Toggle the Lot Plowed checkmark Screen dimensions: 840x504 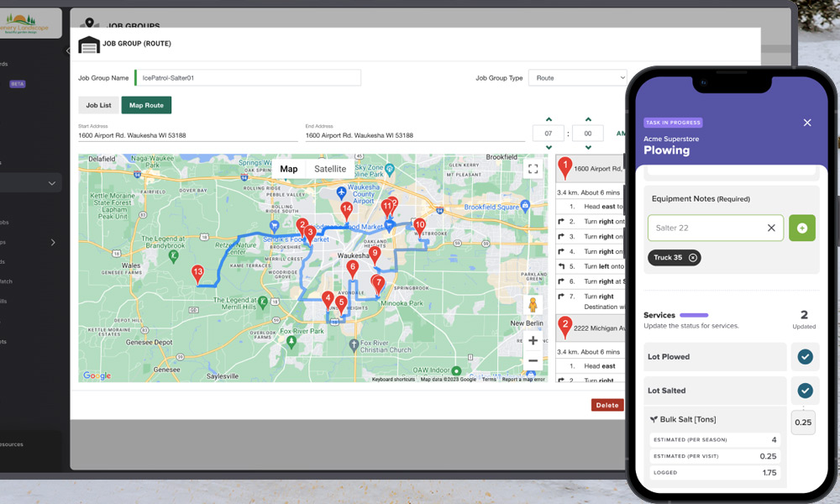point(805,357)
